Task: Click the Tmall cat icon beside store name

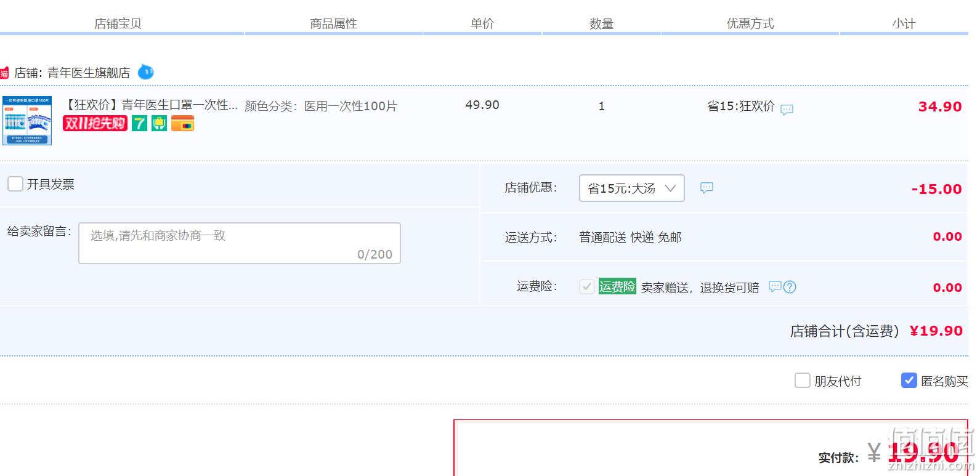Action: 4,73
